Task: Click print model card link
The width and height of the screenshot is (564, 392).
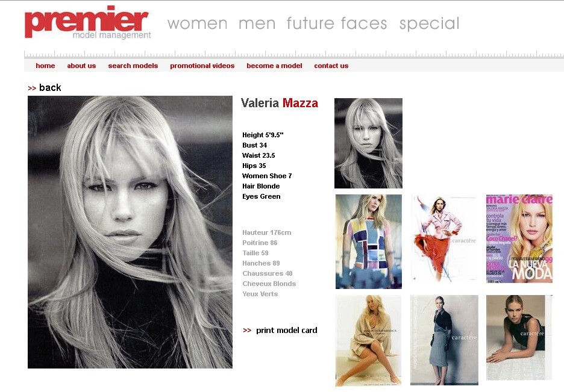Action: click(x=287, y=330)
